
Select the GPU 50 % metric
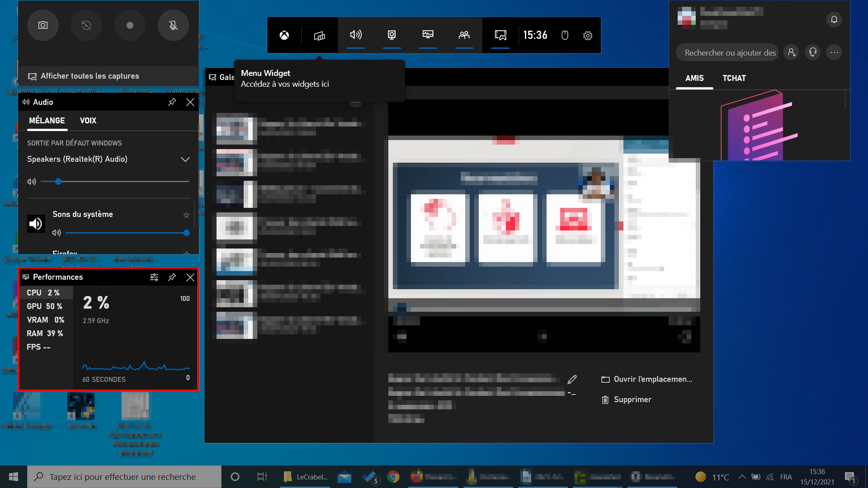tap(47, 306)
